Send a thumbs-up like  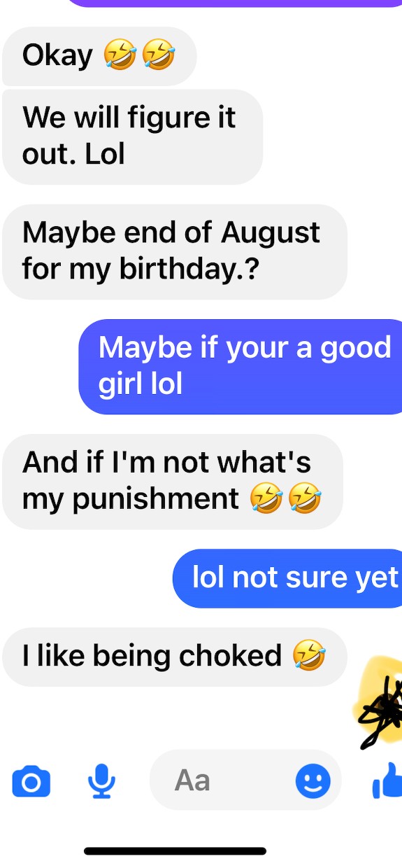tap(387, 780)
